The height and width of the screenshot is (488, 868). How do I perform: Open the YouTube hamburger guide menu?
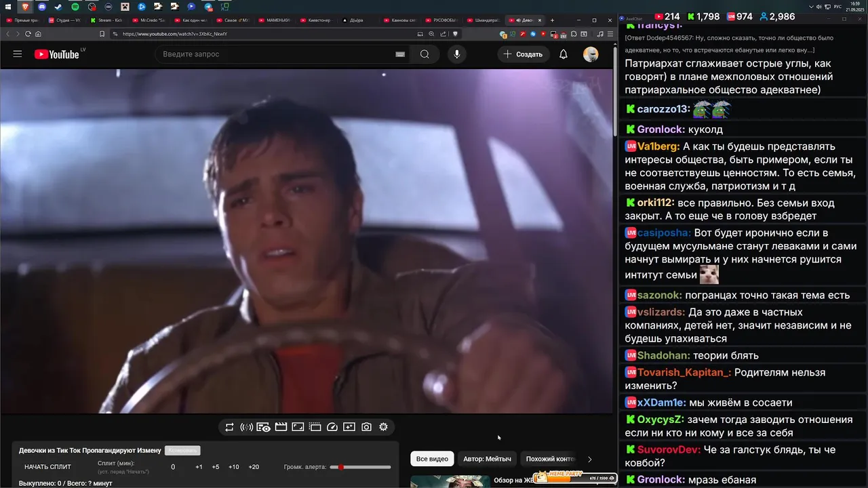pyautogui.click(x=18, y=54)
